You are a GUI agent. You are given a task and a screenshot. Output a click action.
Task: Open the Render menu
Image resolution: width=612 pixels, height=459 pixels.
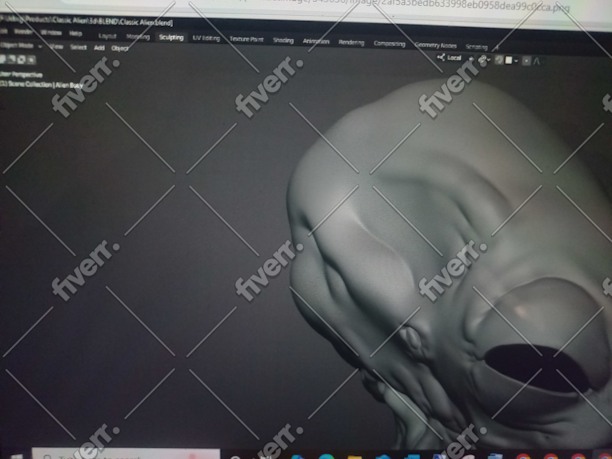pos(23,32)
